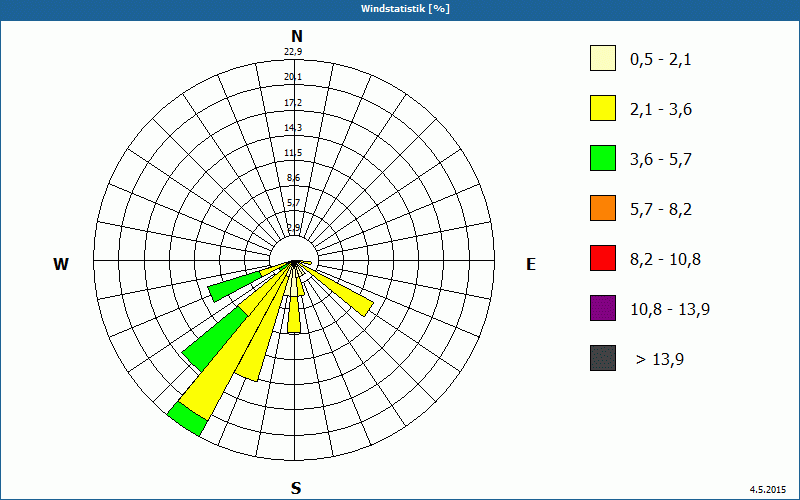
Task: Click the dark gray > 13,9 legend swatch
Action: tap(603, 358)
